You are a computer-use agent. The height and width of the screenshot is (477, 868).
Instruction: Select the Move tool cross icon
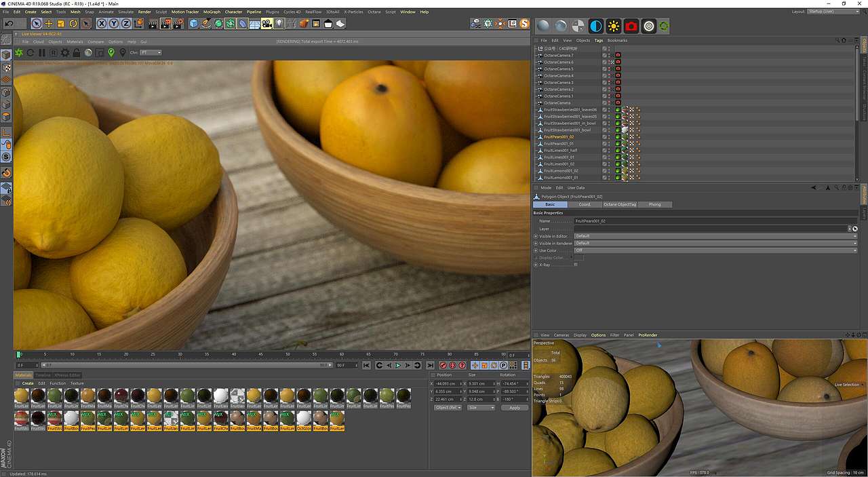(49, 23)
